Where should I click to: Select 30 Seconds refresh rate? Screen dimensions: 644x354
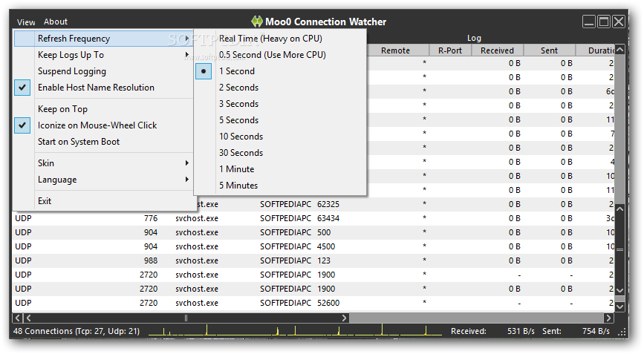click(280, 153)
